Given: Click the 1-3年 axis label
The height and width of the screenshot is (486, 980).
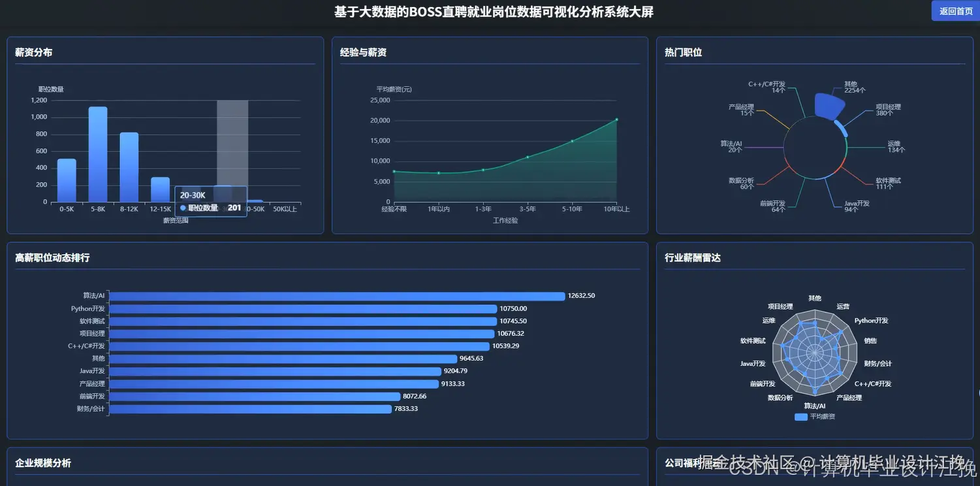Looking at the screenshot, I should click(x=483, y=209).
